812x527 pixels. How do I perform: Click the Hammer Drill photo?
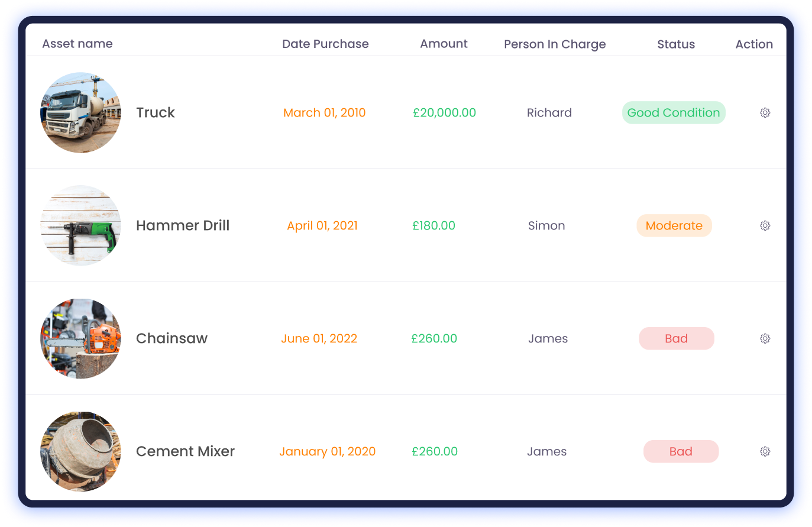pos(80,225)
